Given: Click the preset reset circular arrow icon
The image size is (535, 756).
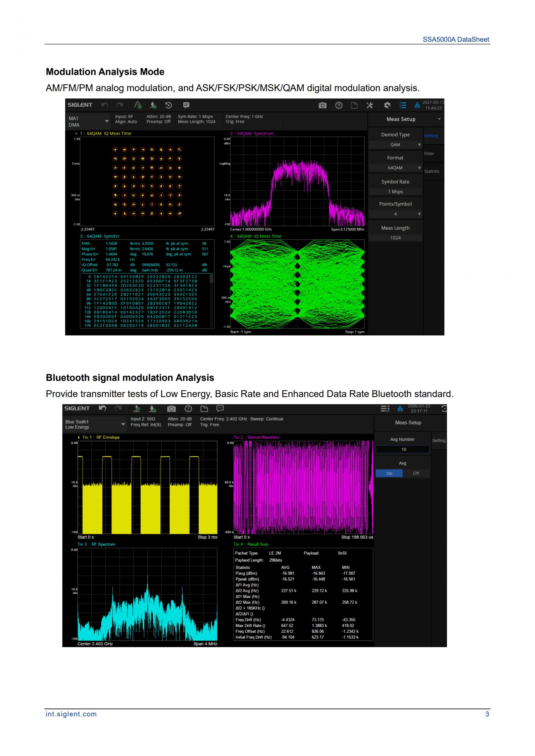Looking at the screenshot, I should pos(168,105).
